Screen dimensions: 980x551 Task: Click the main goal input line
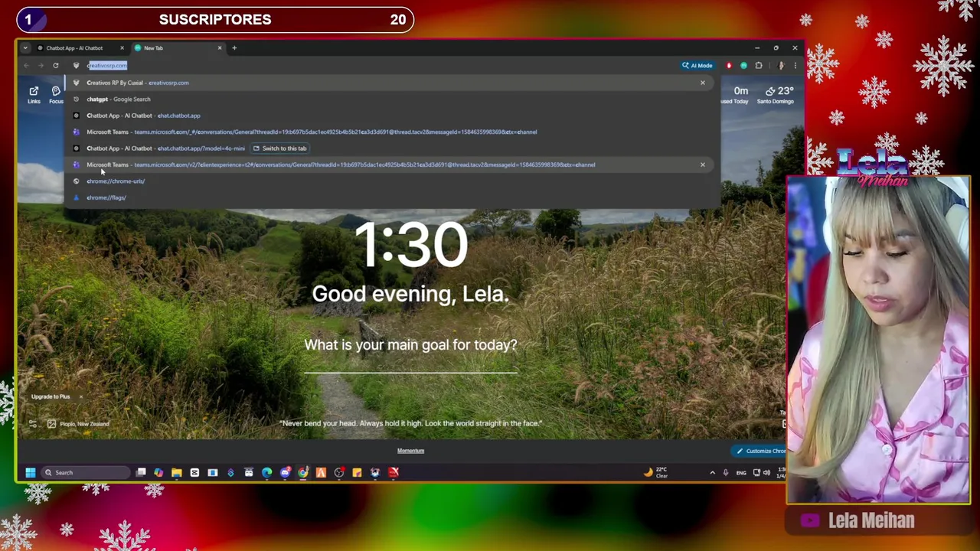tap(410, 364)
